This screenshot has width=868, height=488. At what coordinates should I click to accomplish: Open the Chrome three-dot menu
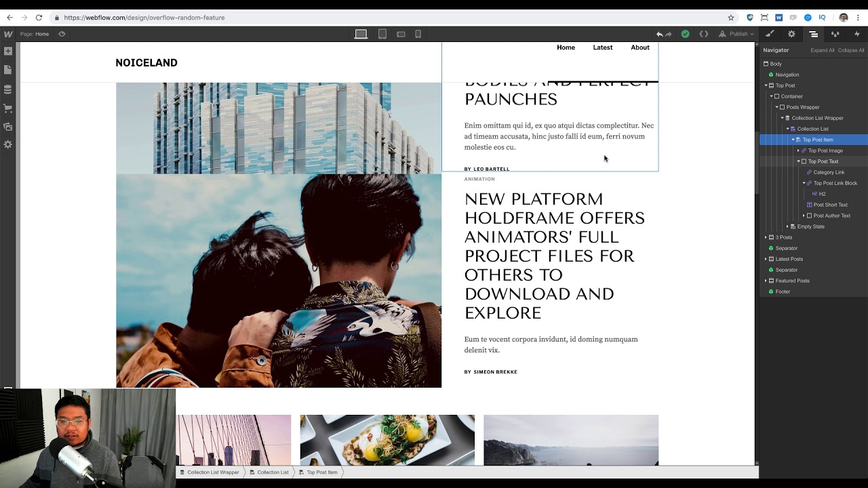click(x=859, y=18)
